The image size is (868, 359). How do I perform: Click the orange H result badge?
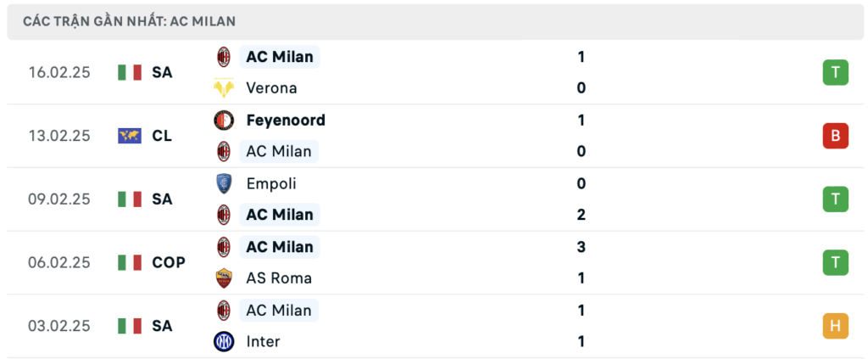click(835, 325)
